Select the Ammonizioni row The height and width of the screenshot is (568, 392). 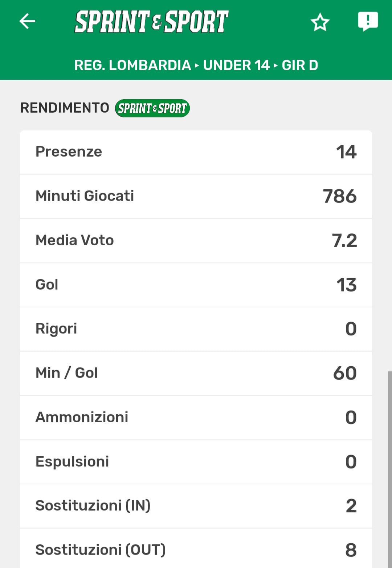(x=196, y=418)
